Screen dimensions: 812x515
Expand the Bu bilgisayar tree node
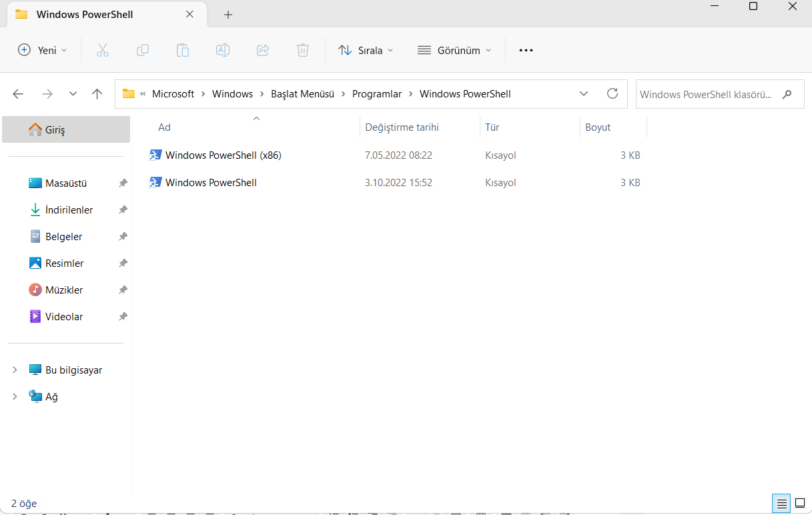tap(15, 370)
